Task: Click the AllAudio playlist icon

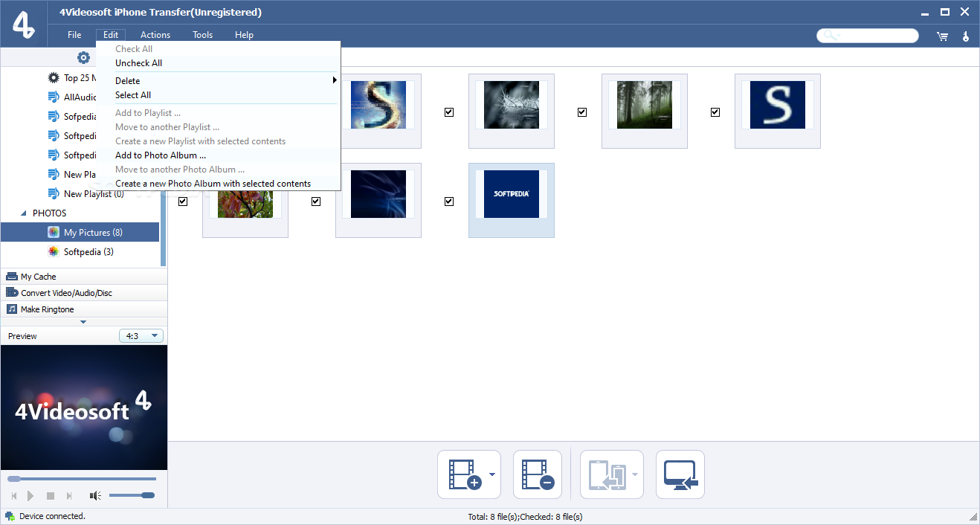Action: pyautogui.click(x=54, y=97)
